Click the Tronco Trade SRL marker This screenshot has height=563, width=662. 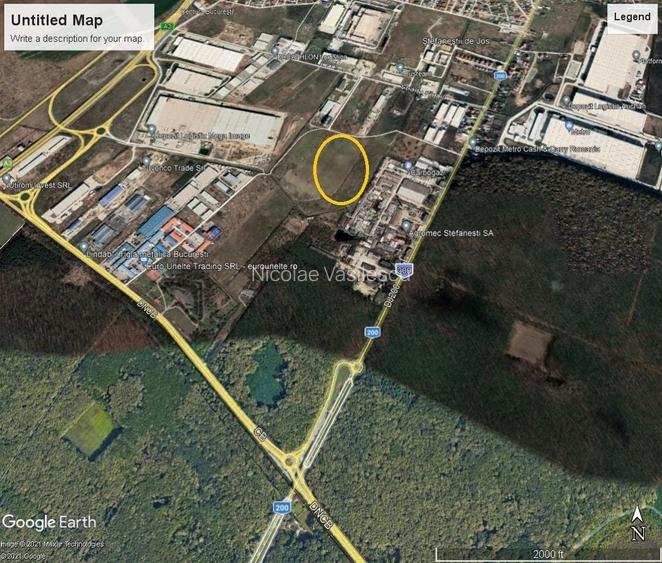coord(146,160)
